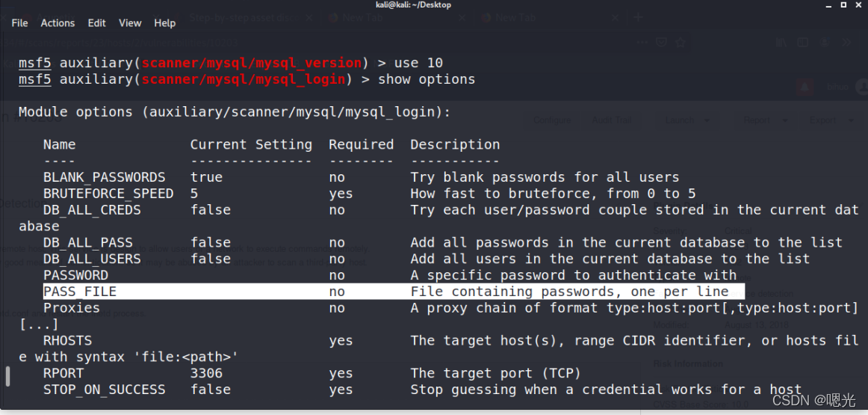The image size is (868, 415).
Task: Click the DB_ALL_PASS option name
Action: click(88, 243)
